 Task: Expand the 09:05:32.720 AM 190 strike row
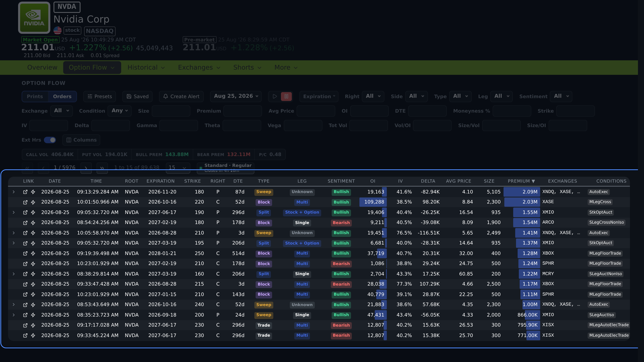(x=14, y=212)
